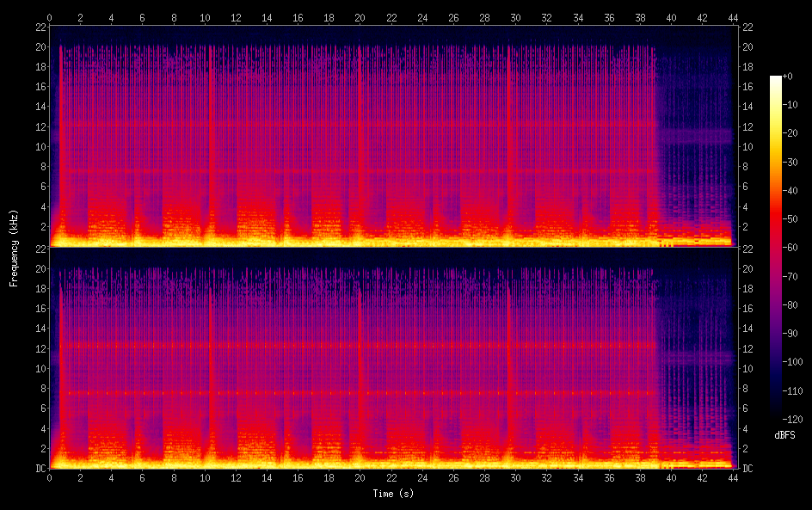The height and width of the screenshot is (510, 812).
Task: Click the 18 kHz tick on lower channel's left axis
Action: [x=39, y=289]
